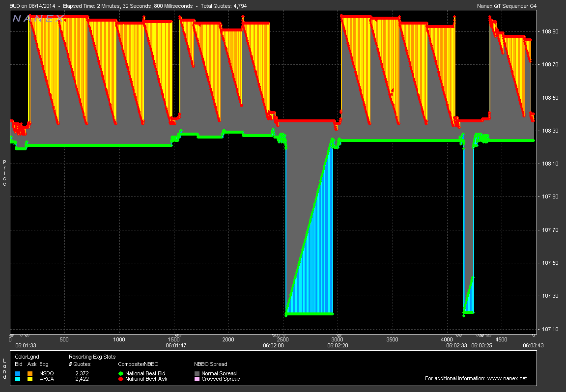Click the 06:03:43 time label
This screenshot has height=392, width=566.
coord(533,345)
